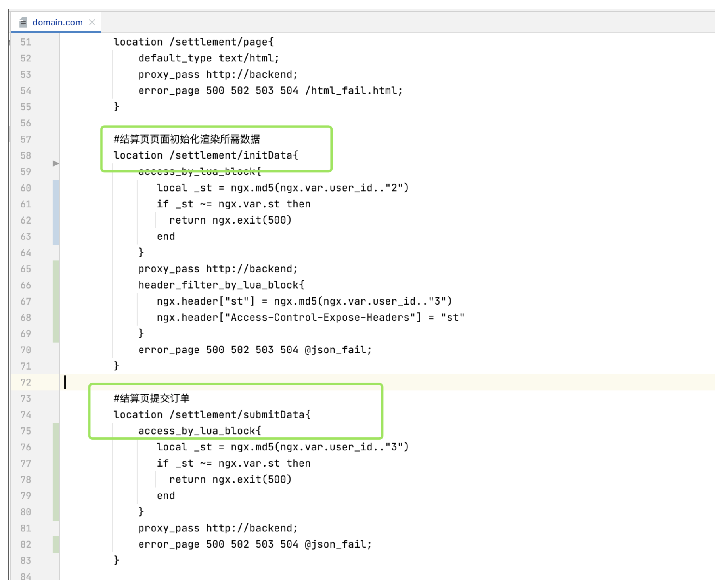This screenshot has height=588, width=723.
Task: Click default_type text/html directive on line 52
Action: [208, 58]
